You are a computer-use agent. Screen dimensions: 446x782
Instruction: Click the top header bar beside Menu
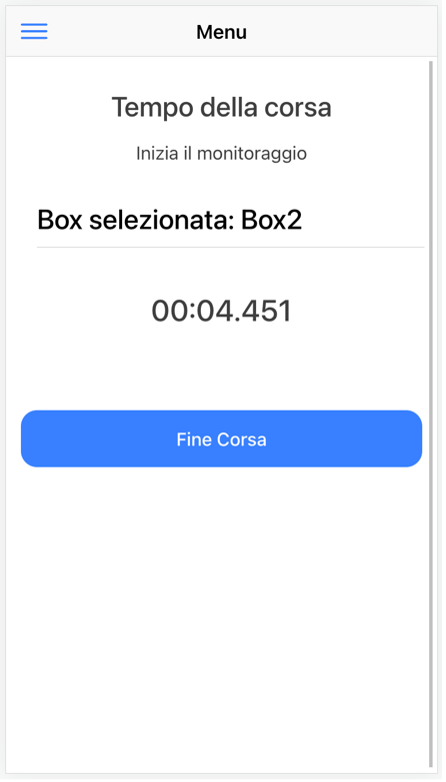click(339, 32)
